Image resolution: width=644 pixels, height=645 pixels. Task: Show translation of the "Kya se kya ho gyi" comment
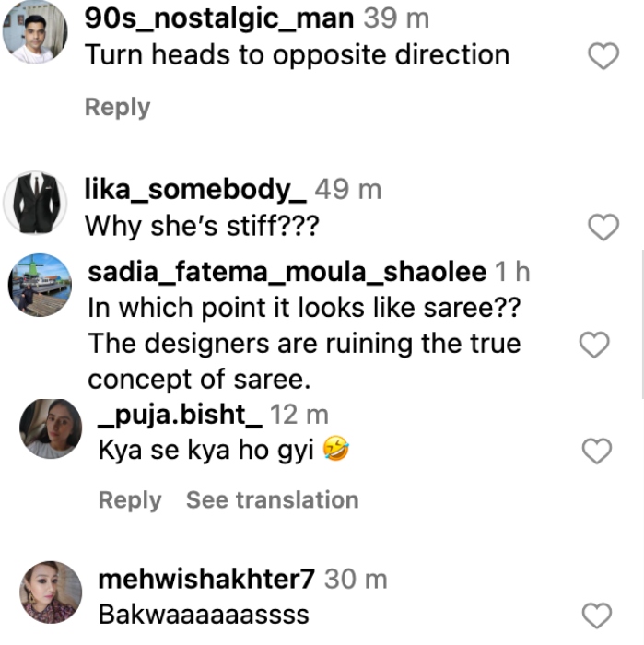pyautogui.click(x=272, y=500)
